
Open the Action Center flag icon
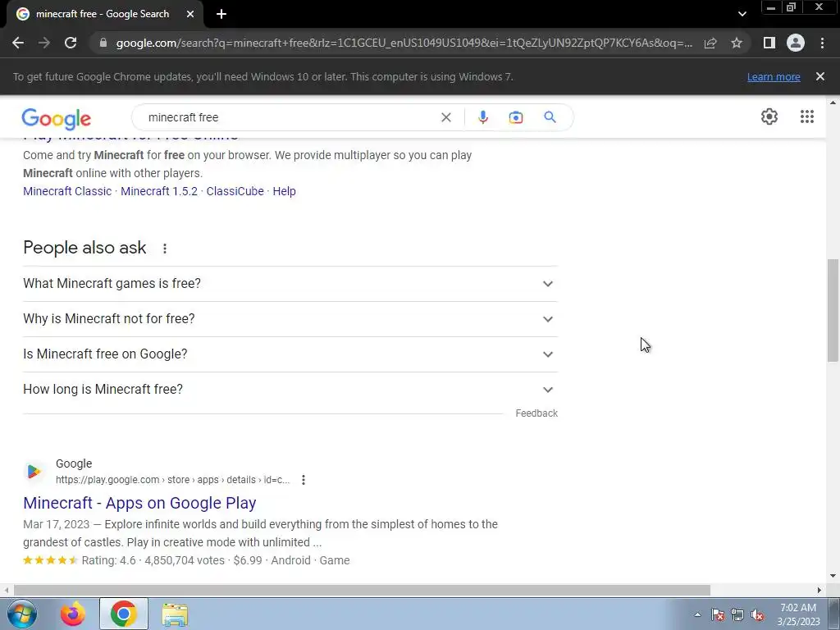[718, 614]
